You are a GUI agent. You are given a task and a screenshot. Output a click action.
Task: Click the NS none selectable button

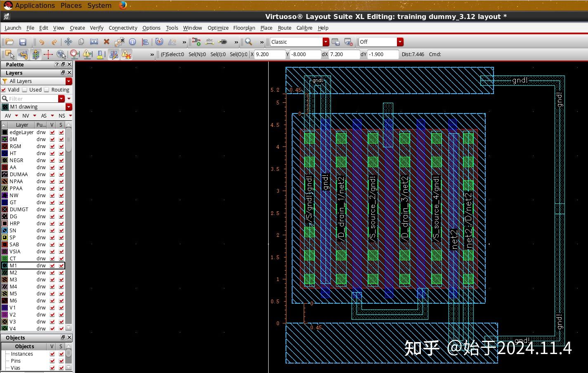tap(62, 116)
